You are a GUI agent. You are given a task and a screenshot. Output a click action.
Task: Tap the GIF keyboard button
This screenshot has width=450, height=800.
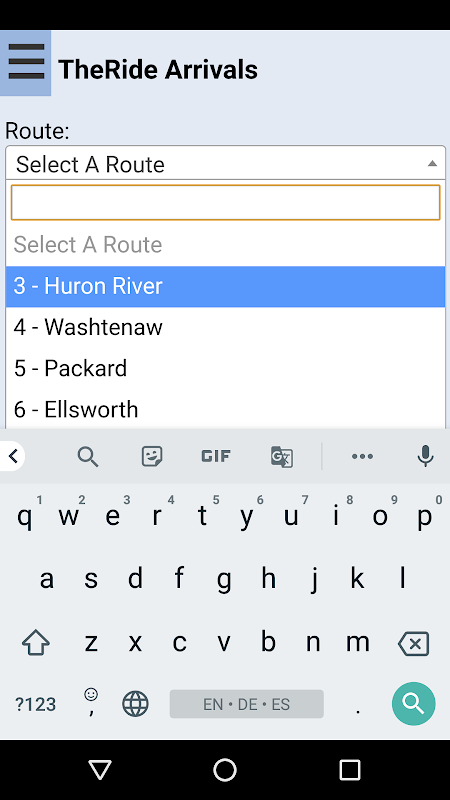(x=216, y=456)
